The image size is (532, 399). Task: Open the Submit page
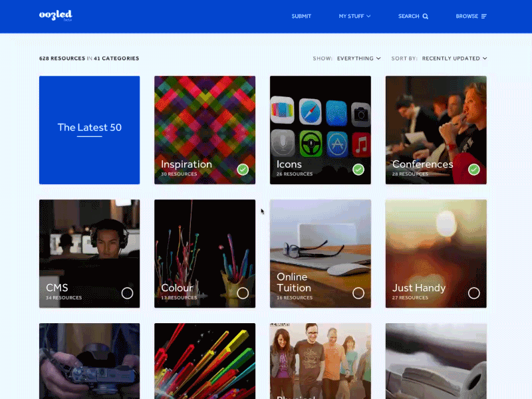(x=301, y=16)
